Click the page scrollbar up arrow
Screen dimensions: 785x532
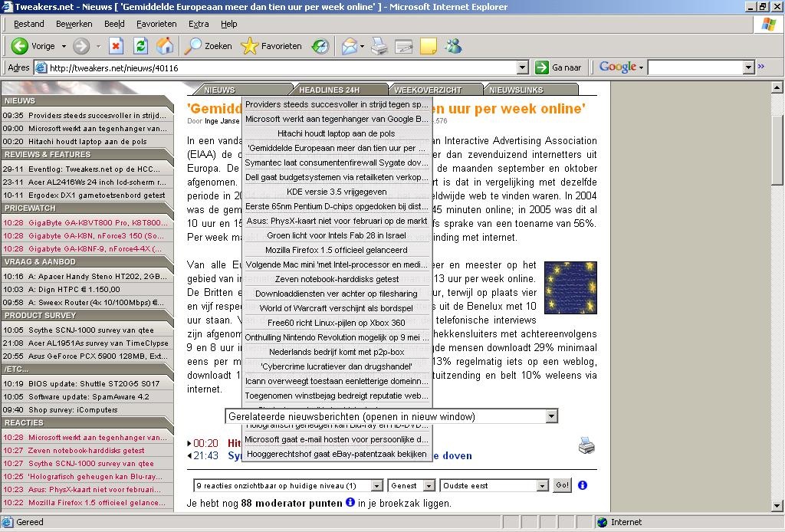(x=777, y=87)
